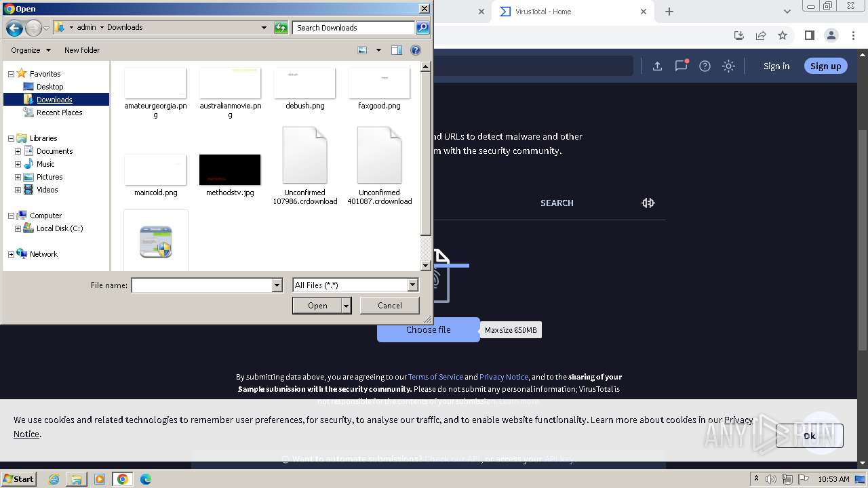The width and height of the screenshot is (868, 488).
Task: Open File Explorer from taskbar
Action: [77, 479]
